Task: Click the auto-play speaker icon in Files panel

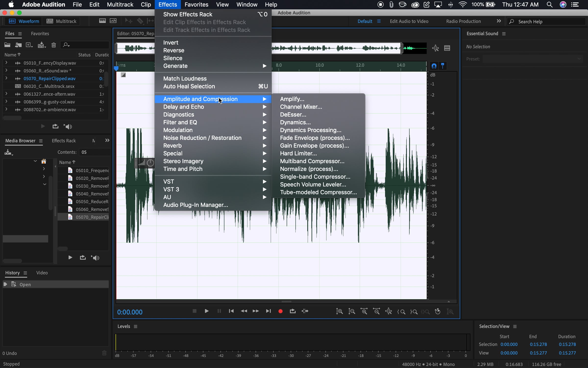Action: pyautogui.click(x=68, y=126)
